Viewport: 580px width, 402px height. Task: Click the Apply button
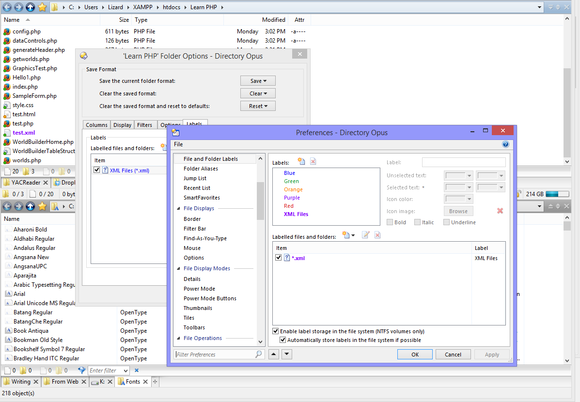(492, 354)
